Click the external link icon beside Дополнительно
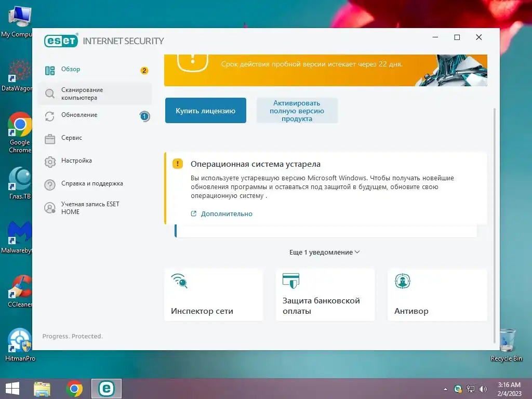 click(x=194, y=214)
